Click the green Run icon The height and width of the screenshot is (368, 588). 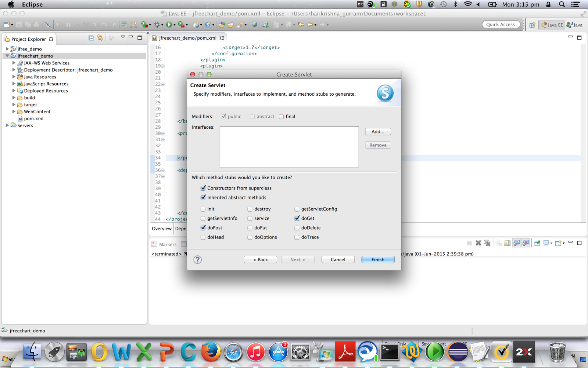click(x=169, y=24)
